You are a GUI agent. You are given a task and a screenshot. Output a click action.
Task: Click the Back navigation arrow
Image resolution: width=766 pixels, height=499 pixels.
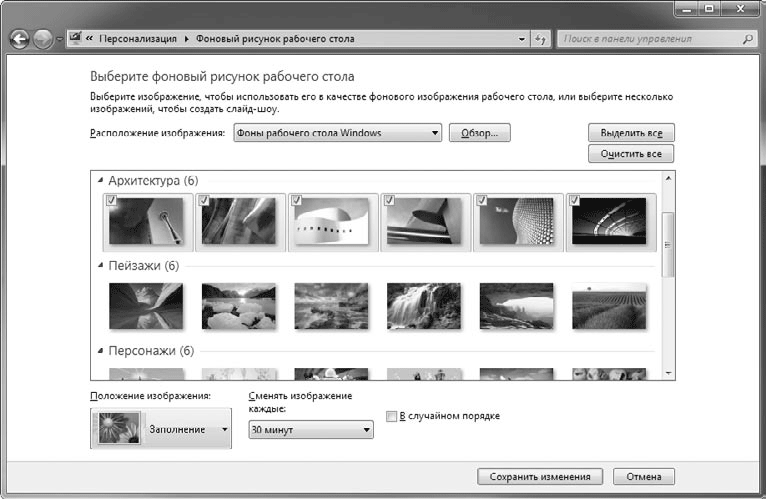pos(20,39)
